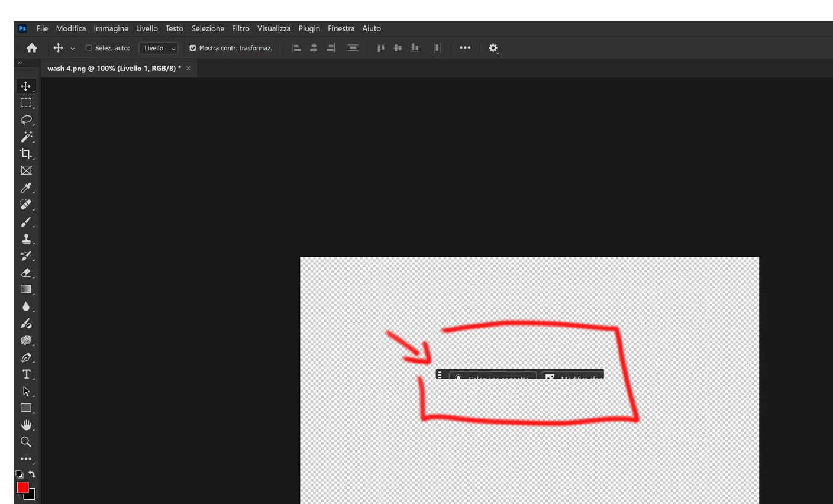Viewport: 833px width, 504px height.
Task: Select the Pen tool
Action: (x=26, y=358)
